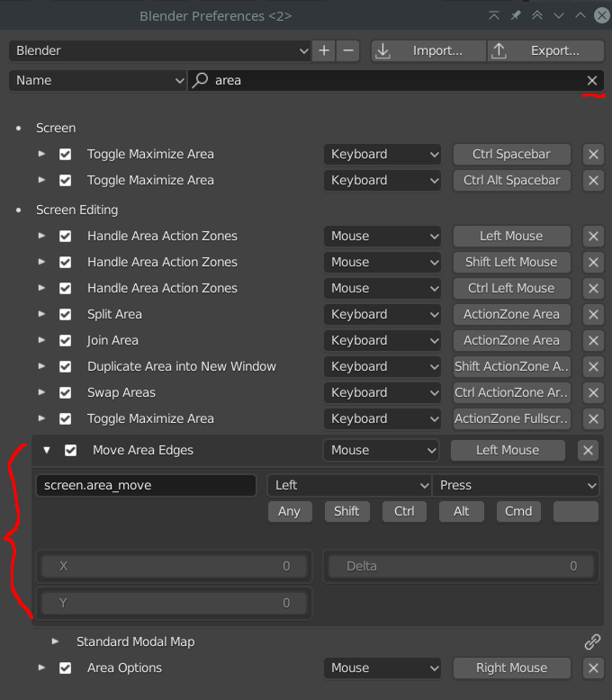The image size is (612, 700).
Task: Click Move Area Edges Left Mouse shortcut
Action: [508, 451]
